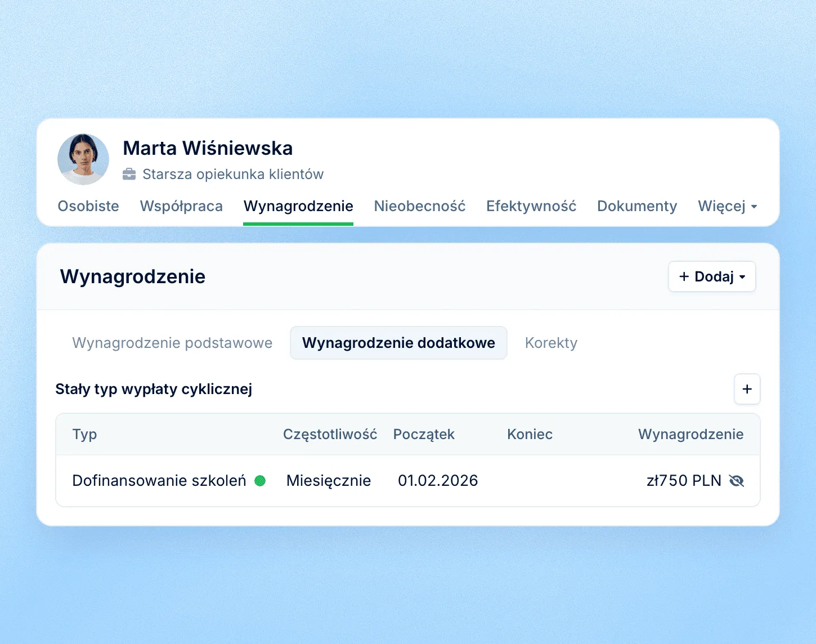816x644 pixels.
Task: Add a recurring payment with plus button
Action: pos(747,389)
